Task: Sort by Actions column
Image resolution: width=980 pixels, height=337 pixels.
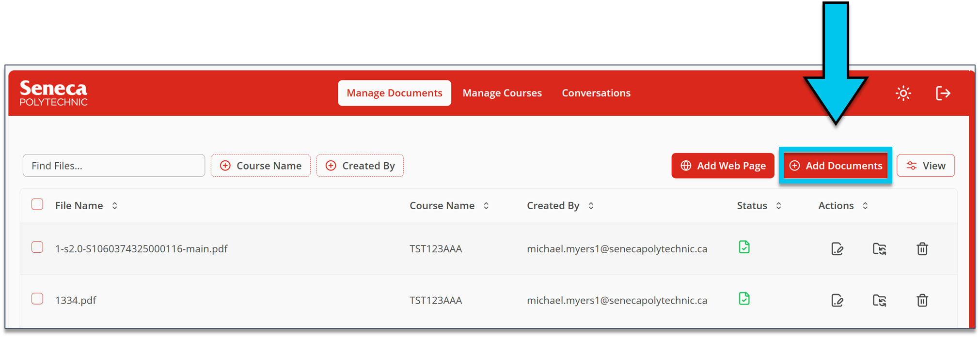Action: [843, 206]
